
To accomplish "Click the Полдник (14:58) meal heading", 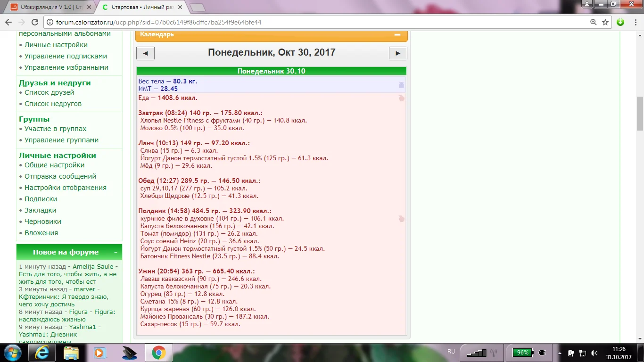I will [x=205, y=211].
